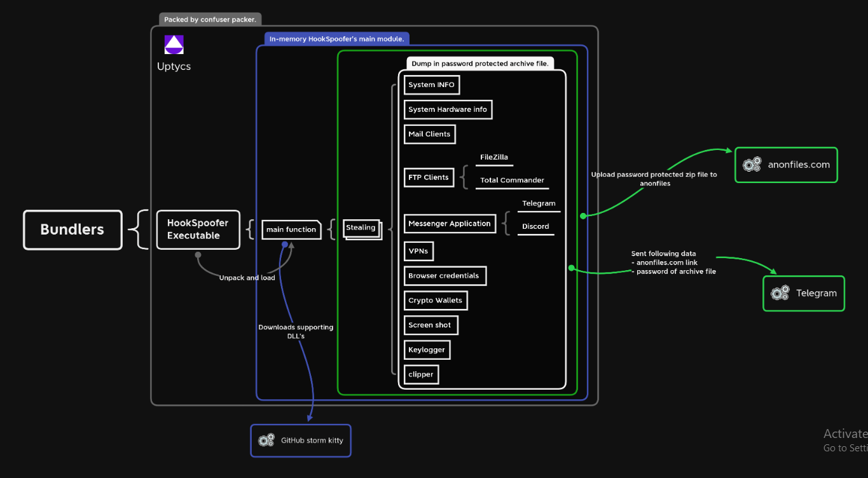Click the System INFO box
The image size is (868, 478).
[431, 85]
